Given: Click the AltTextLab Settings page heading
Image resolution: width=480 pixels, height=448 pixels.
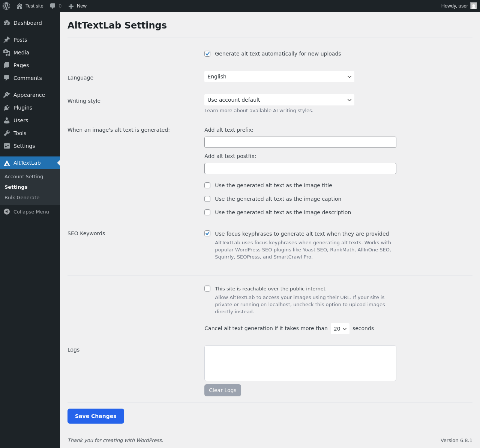Looking at the screenshot, I should click(x=117, y=25).
